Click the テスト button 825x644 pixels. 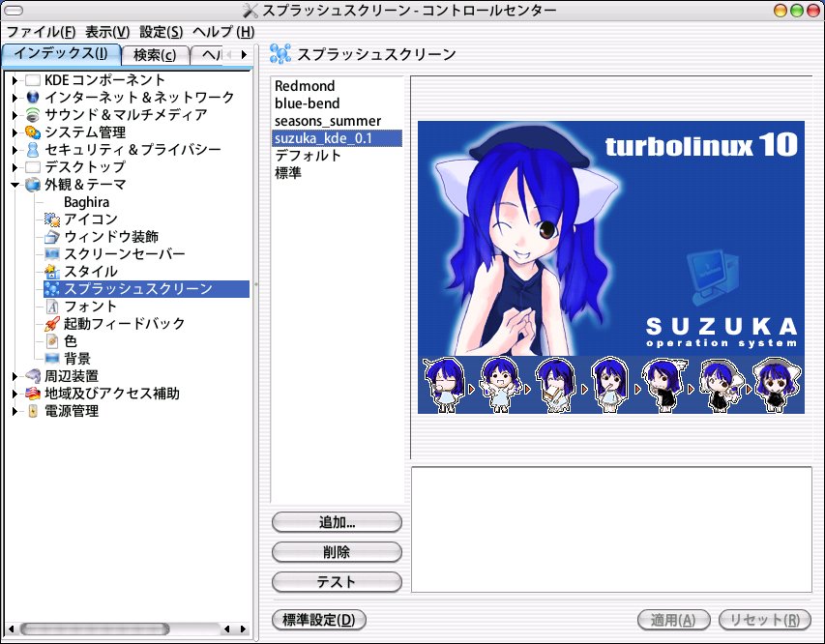pyautogui.click(x=337, y=582)
